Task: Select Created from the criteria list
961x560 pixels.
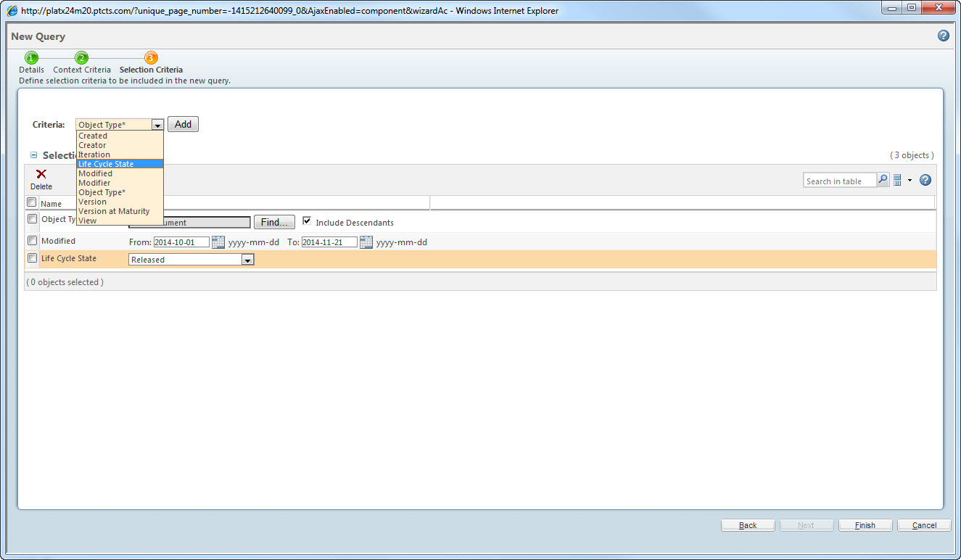Action: click(120, 136)
